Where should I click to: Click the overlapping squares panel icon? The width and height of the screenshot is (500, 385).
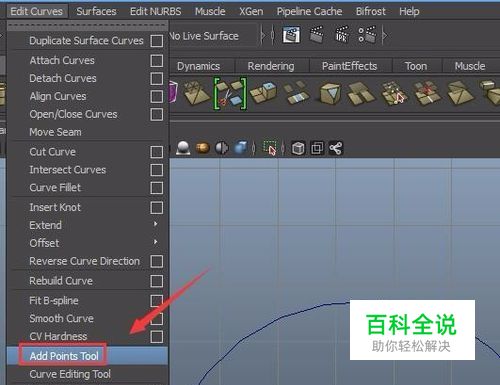pyautogui.click(x=317, y=148)
